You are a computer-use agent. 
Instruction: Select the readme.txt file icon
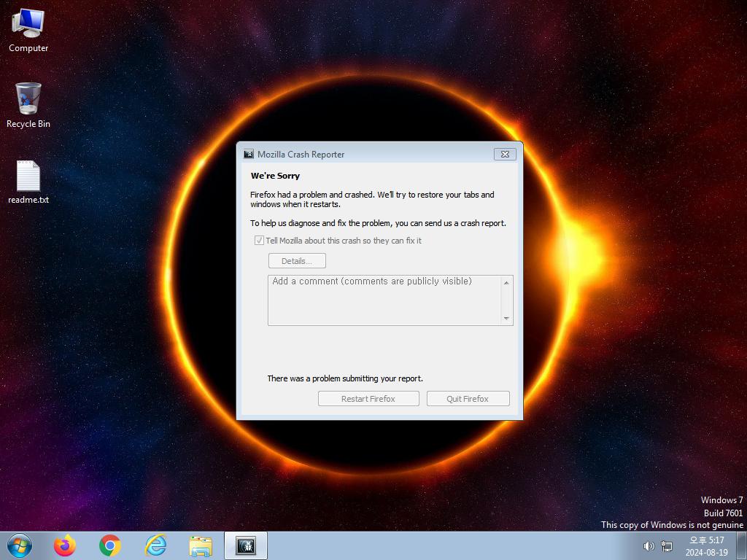[x=28, y=182]
